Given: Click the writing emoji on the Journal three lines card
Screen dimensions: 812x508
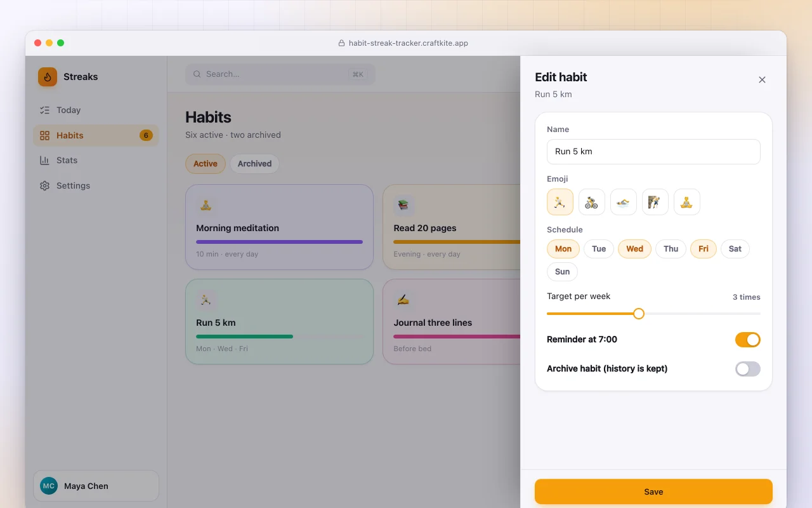Looking at the screenshot, I should (403, 300).
